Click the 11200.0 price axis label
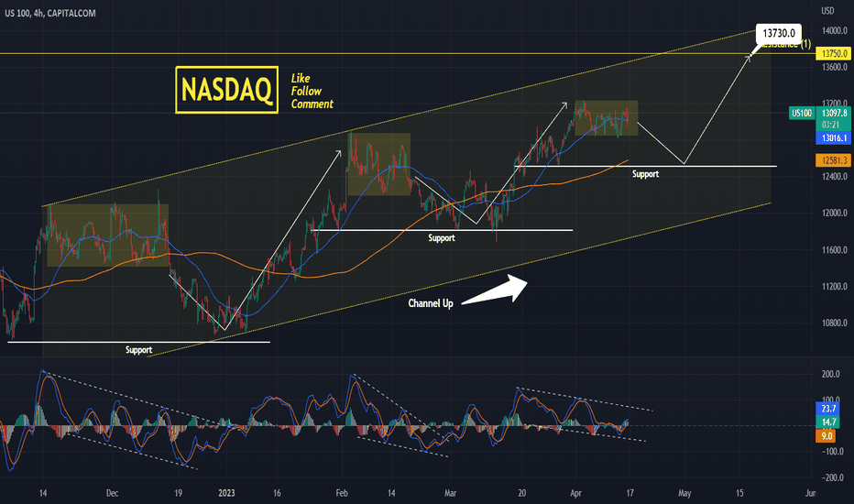The width and height of the screenshot is (854, 504). point(835,286)
